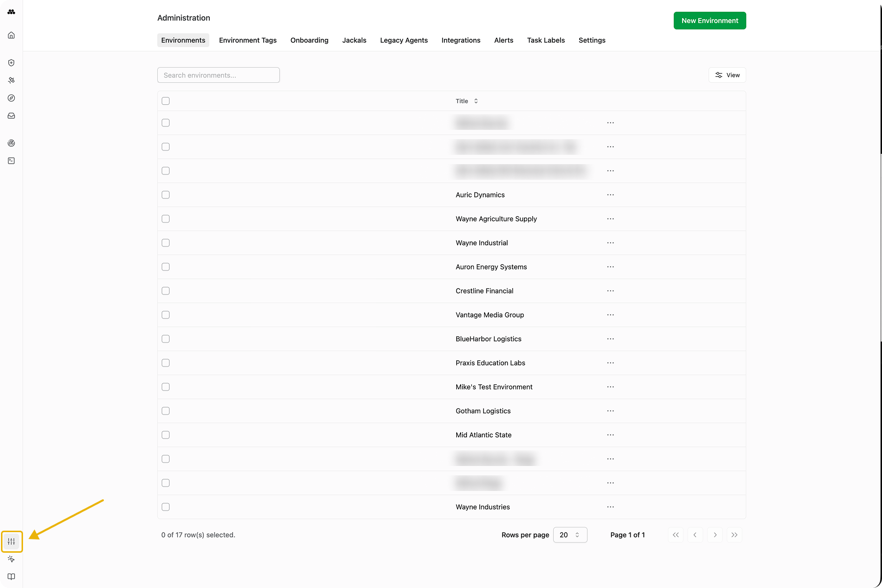Viewport: 882px width, 588px height.
Task: Click the satellite icon in sidebar
Action: pos(11,80)
